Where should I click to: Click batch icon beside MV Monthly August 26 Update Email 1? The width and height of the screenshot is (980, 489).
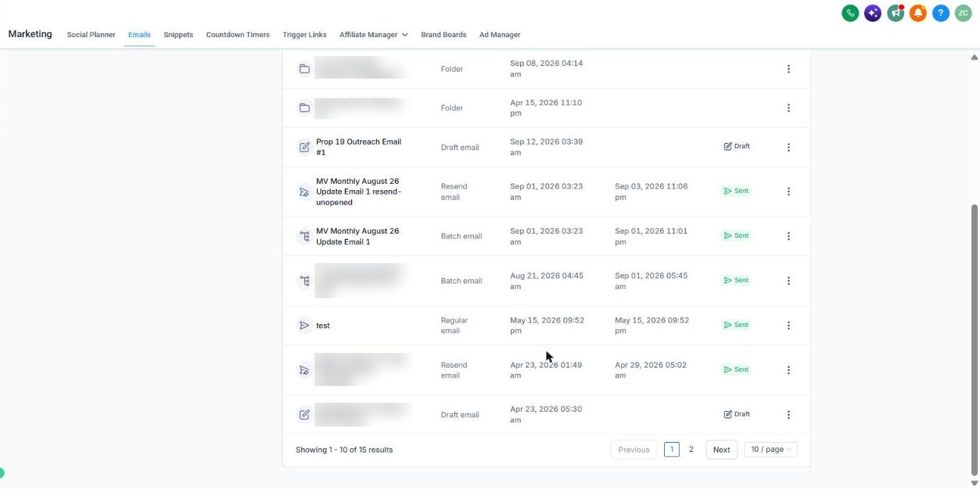coord(304,236)
